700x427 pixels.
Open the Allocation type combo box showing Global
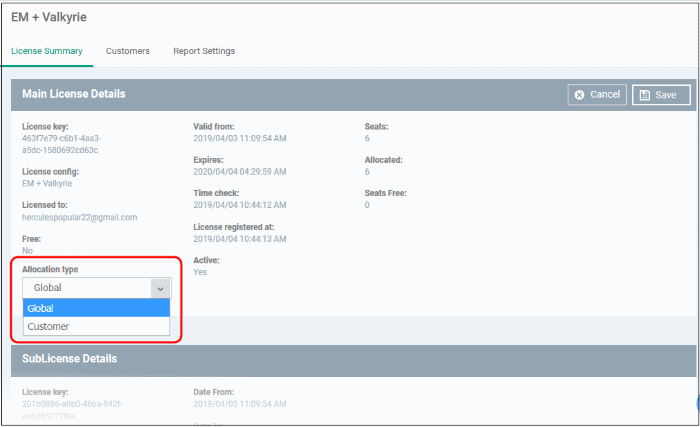click(97, 288)
